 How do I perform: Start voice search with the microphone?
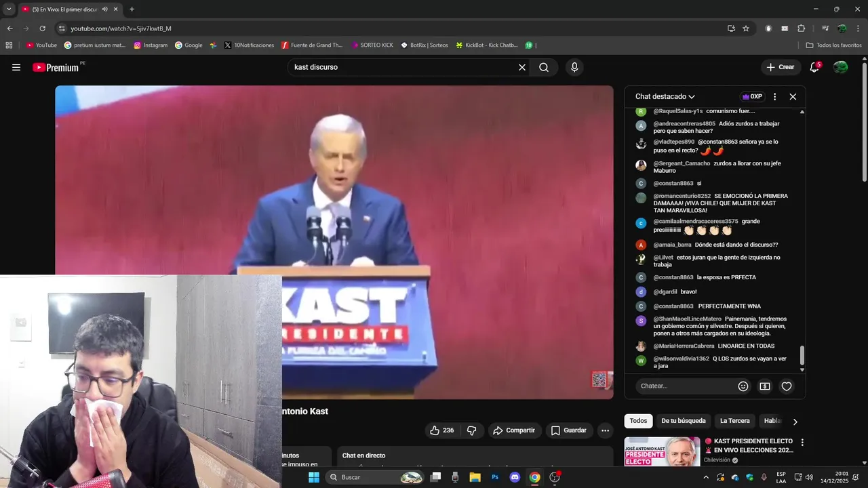[x=574, y=67]
